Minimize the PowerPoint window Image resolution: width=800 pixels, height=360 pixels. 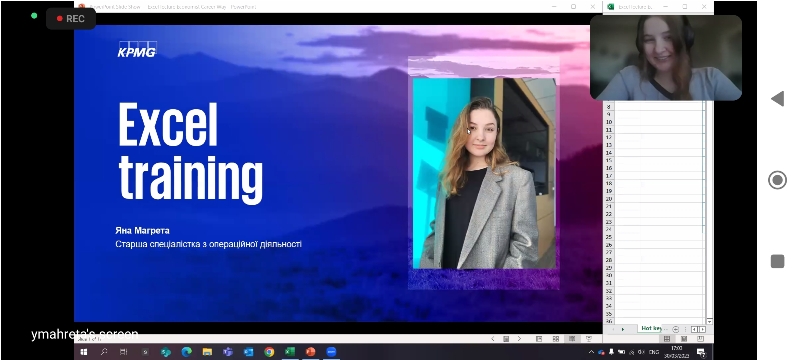(555, 7)
